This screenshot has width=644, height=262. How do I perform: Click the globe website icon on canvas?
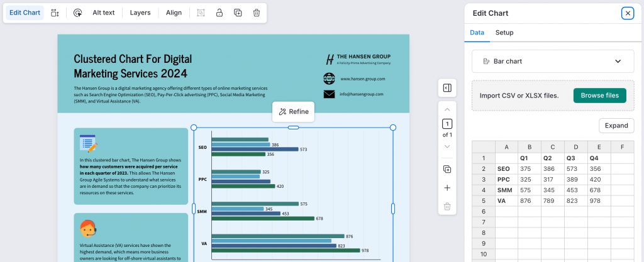click(x=329, y=79)
